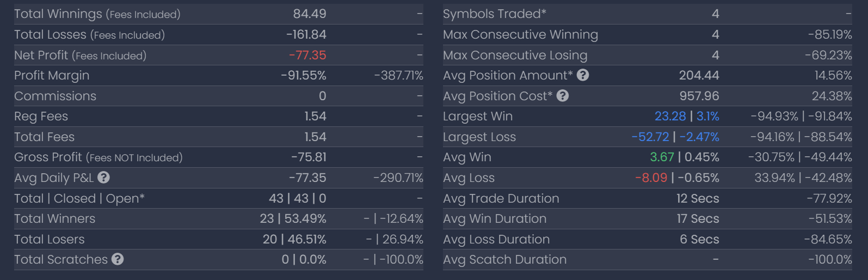This screenshot has width=868, height=280.
Task: Click the Symbols Traded label
Action: [x=494, y=14]
